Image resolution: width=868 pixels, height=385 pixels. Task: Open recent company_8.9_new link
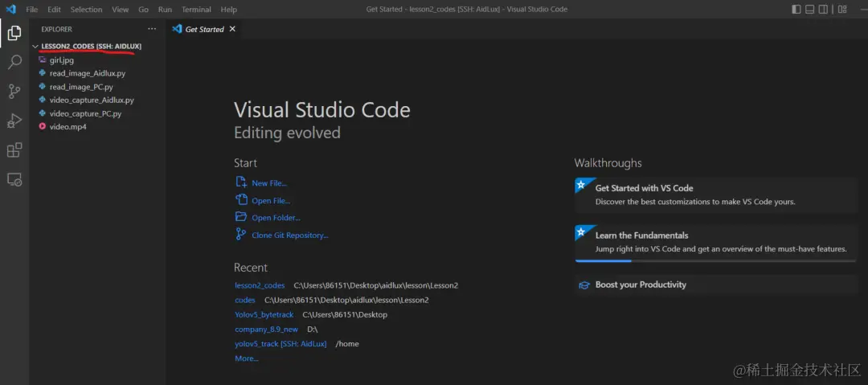coord(266,329)
